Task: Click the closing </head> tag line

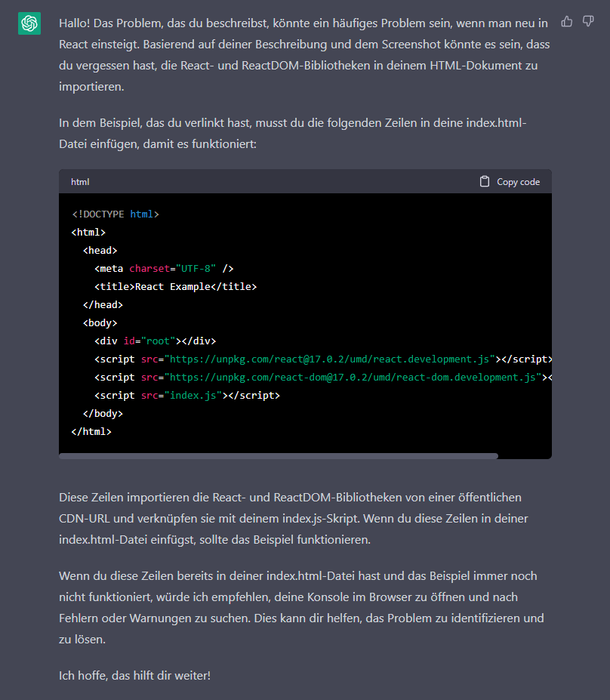Action: click(x=103, y=305)
